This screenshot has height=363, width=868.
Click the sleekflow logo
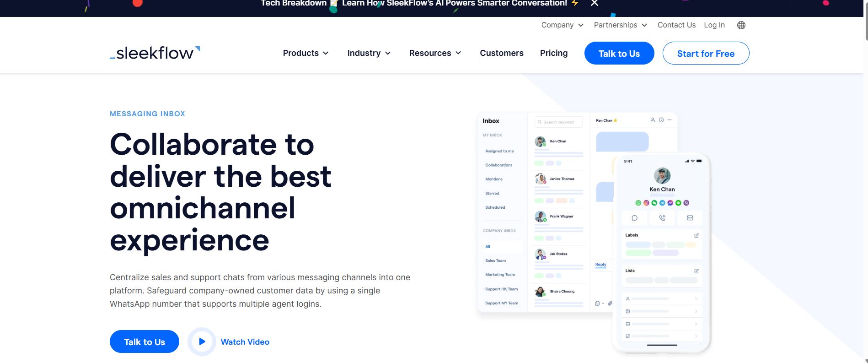pyautogui.click(x=155, y=53)
